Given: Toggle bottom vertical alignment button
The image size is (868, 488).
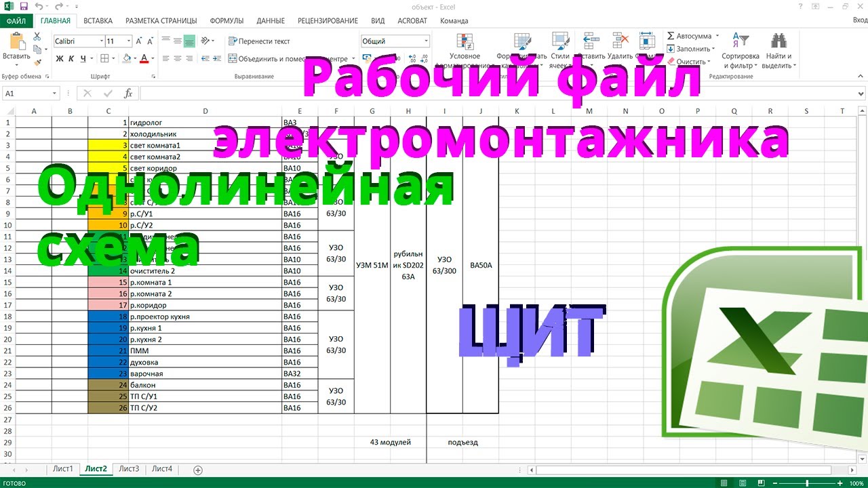Looking at the screenshot, I should (x=190, y=41).
